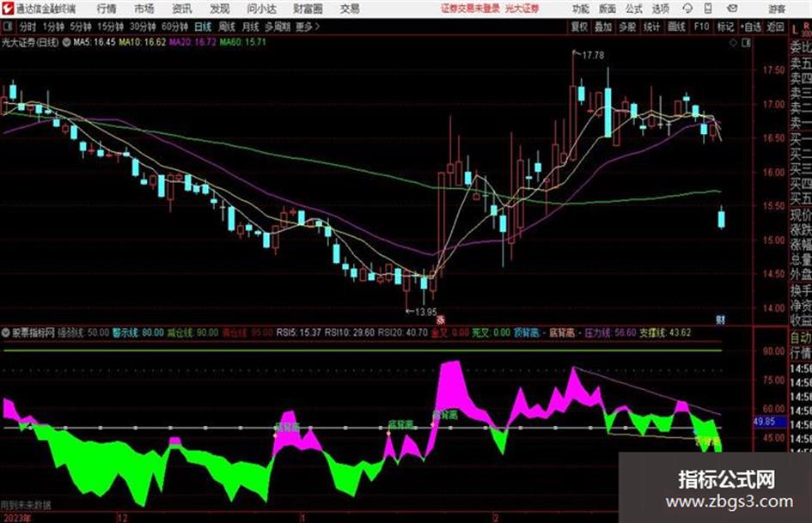The image size is (812, 523).
Task: Open the mail envelope icon
Action: (732, 9)
